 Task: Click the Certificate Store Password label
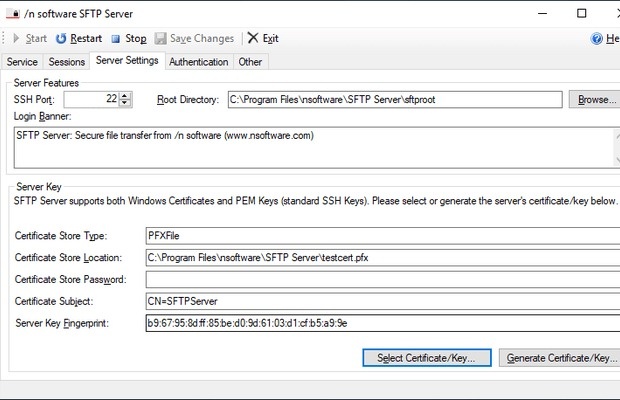tap(70, 279)
